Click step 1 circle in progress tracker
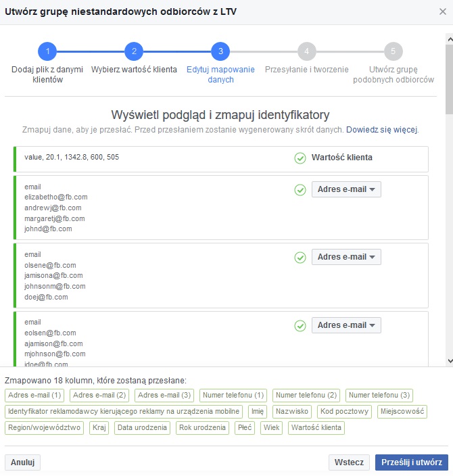Image resolution: width=453 pixels, height=476 pixels. click(x=47, y=51)
